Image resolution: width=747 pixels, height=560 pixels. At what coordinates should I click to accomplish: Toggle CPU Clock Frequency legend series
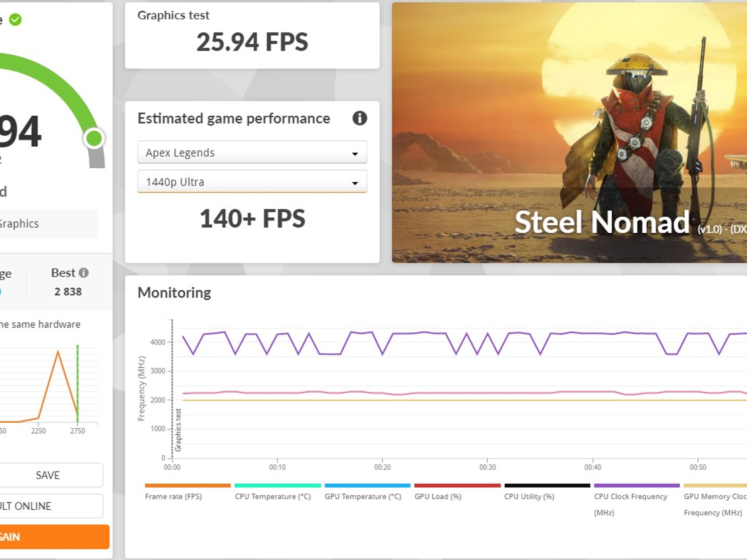coord(636,500)
